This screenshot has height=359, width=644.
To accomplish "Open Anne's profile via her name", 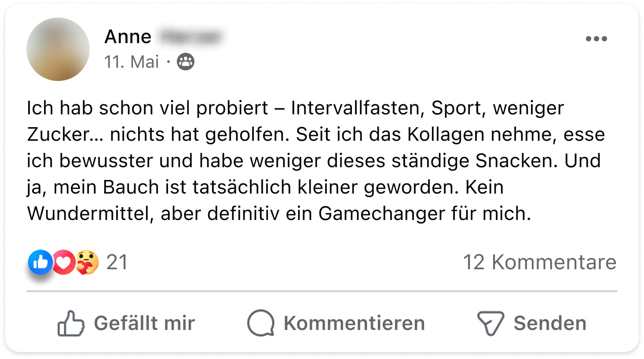I will coord(128,37).
